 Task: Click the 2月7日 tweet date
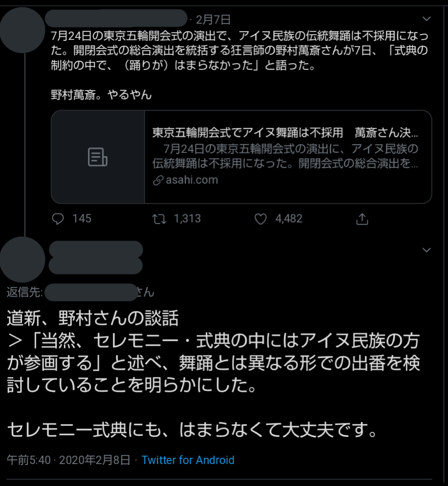click(213, 20)
